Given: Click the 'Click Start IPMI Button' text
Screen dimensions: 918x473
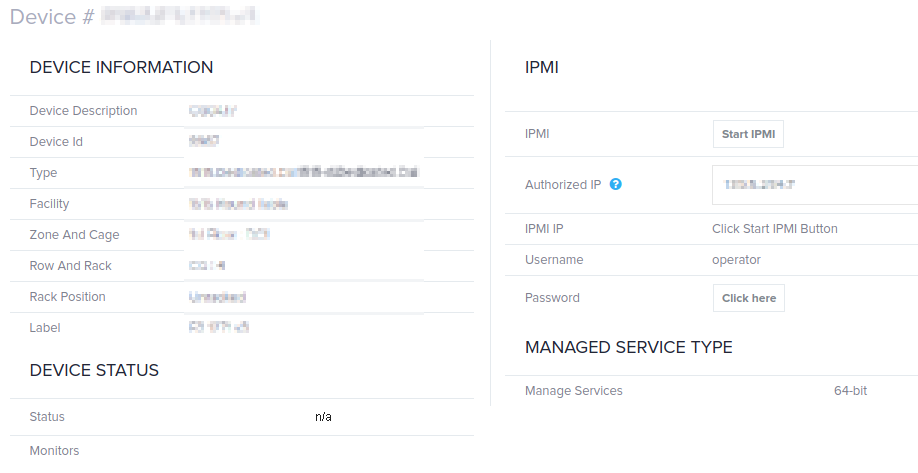Looking at the screenshot, I should 775,229.
